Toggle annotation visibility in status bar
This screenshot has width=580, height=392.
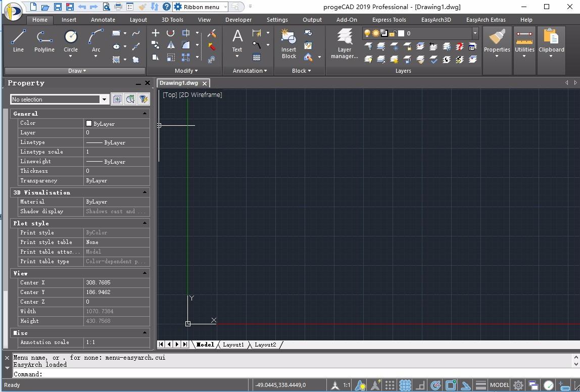click(x=360, y=385)
